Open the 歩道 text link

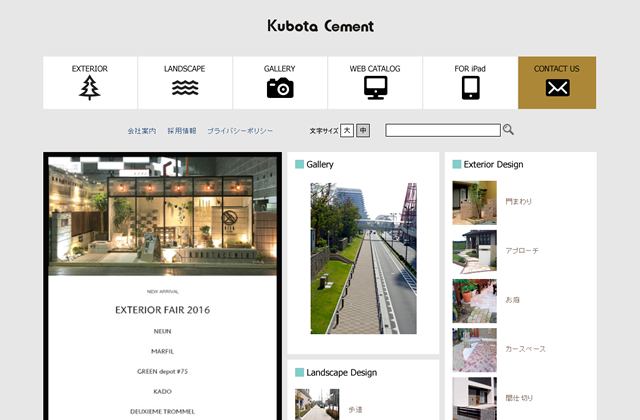pos(355,409)
